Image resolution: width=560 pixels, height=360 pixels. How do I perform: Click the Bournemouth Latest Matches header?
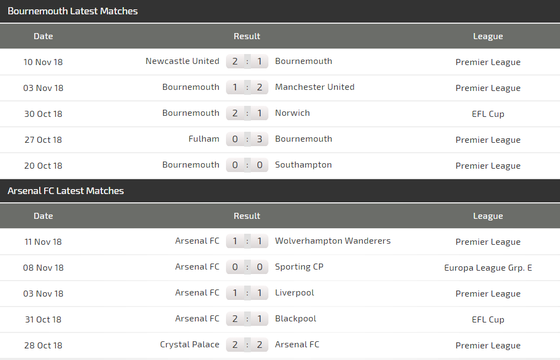click(x=72, y=11)
